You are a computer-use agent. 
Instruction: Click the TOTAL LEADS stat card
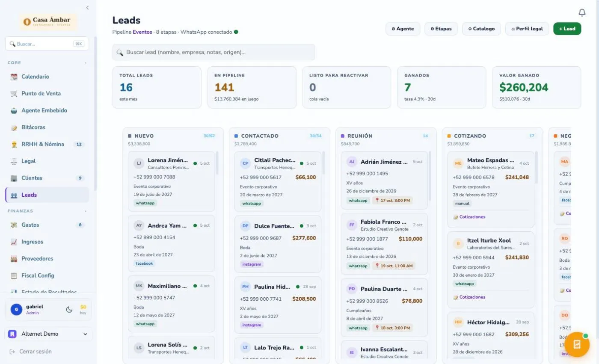(157, 87)
